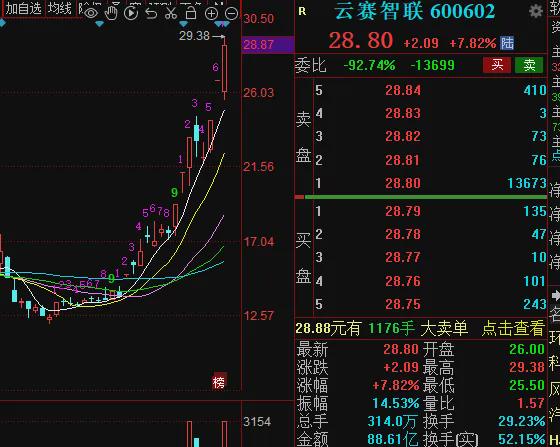
Task: Click the circular play replay icon
Action: tap(131, 14)
